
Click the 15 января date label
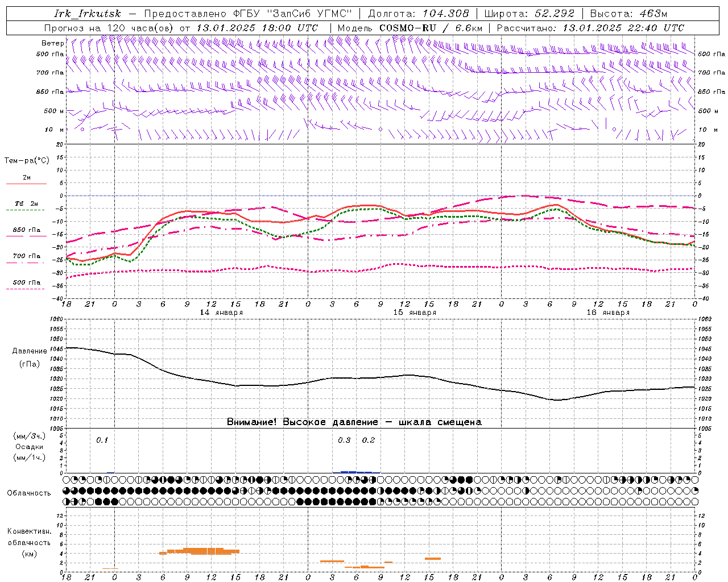coord(415,313)
